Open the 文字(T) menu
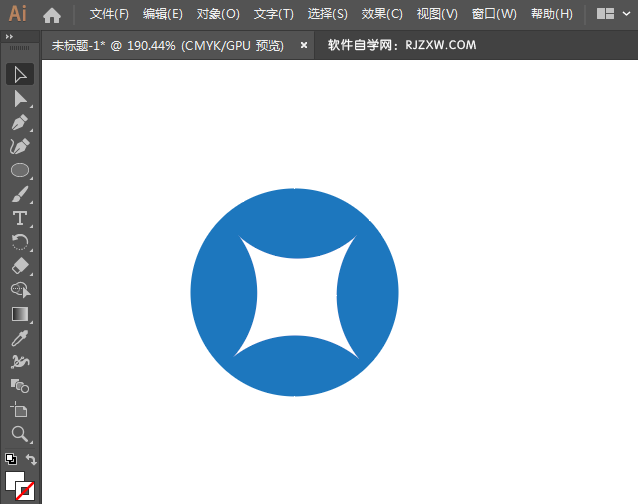 273,14
